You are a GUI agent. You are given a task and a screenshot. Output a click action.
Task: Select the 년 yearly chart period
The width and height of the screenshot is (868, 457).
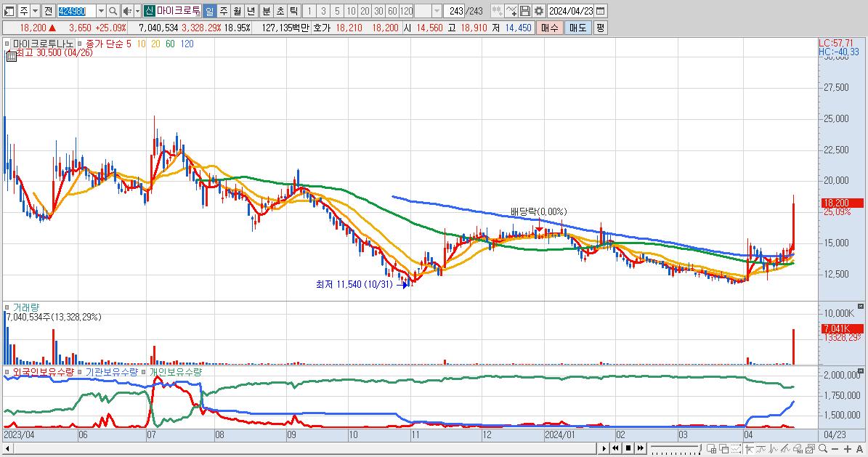[251, 11]
